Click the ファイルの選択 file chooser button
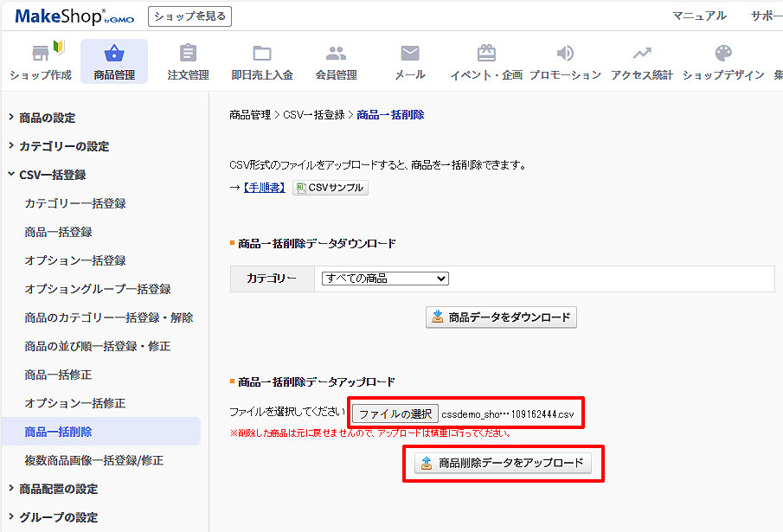The height and width of the screenshot is (532, 783). (395, 414)
